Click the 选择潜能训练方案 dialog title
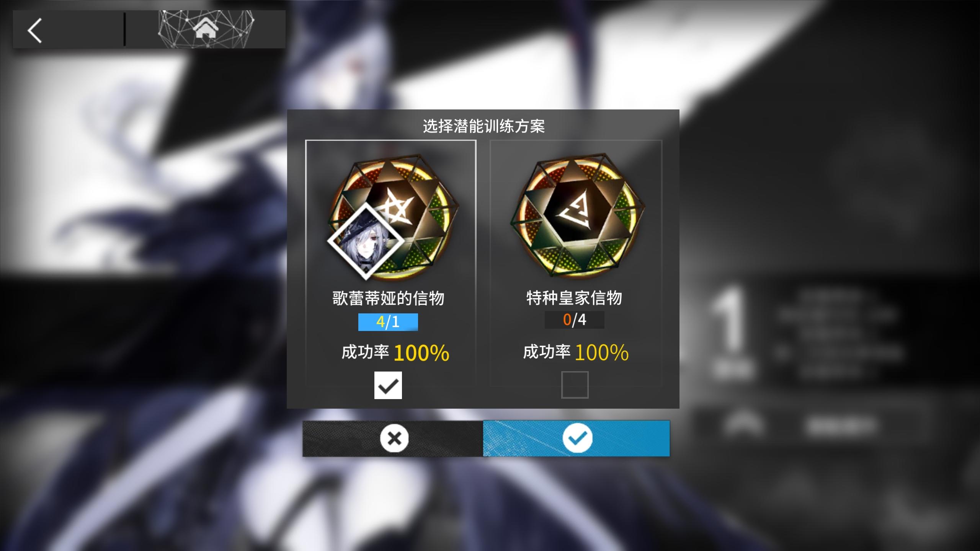 (483, 126)
